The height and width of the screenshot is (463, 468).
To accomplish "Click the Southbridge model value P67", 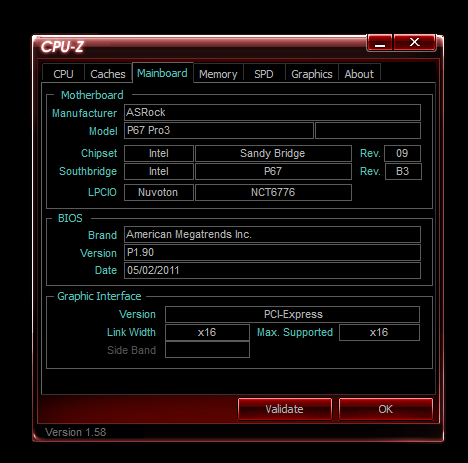I will [x=273, y=171].
